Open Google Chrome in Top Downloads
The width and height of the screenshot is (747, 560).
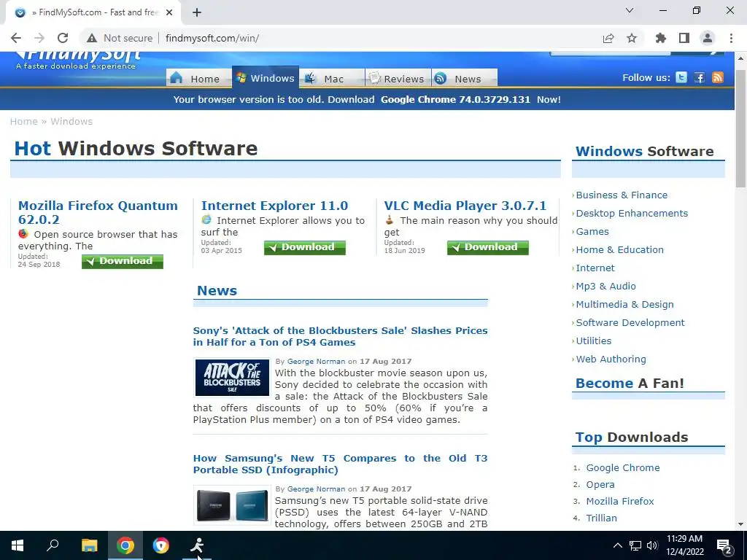623,467
